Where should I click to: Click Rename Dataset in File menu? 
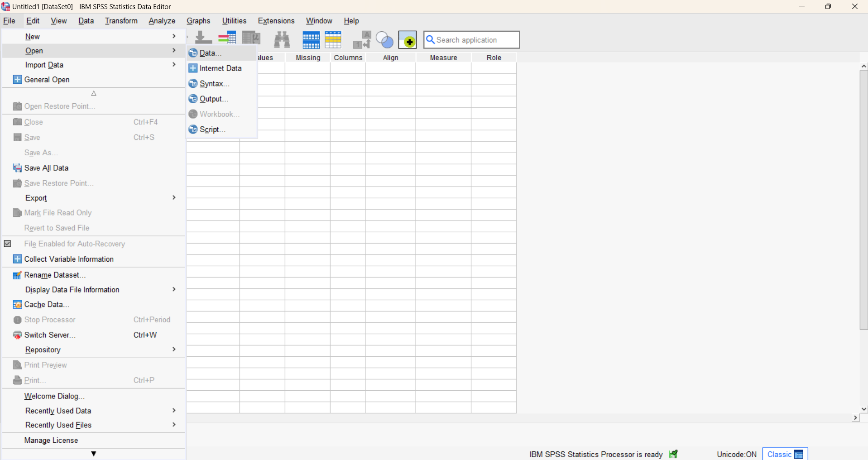coord(94,275)
